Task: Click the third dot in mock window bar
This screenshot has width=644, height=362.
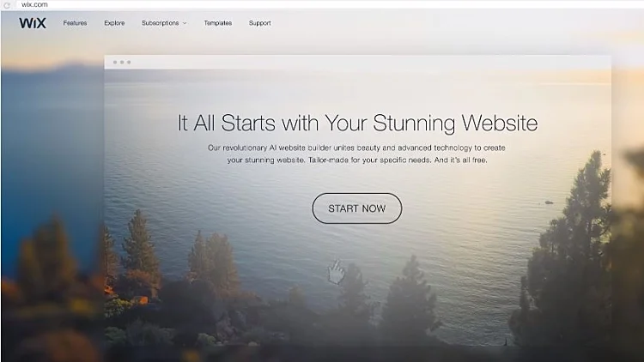Action: (x=129, y=63)
